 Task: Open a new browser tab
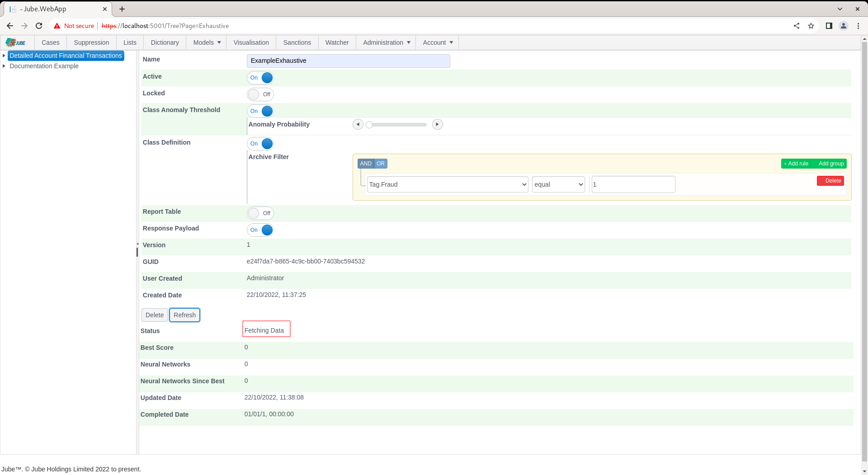pos(122,9)
